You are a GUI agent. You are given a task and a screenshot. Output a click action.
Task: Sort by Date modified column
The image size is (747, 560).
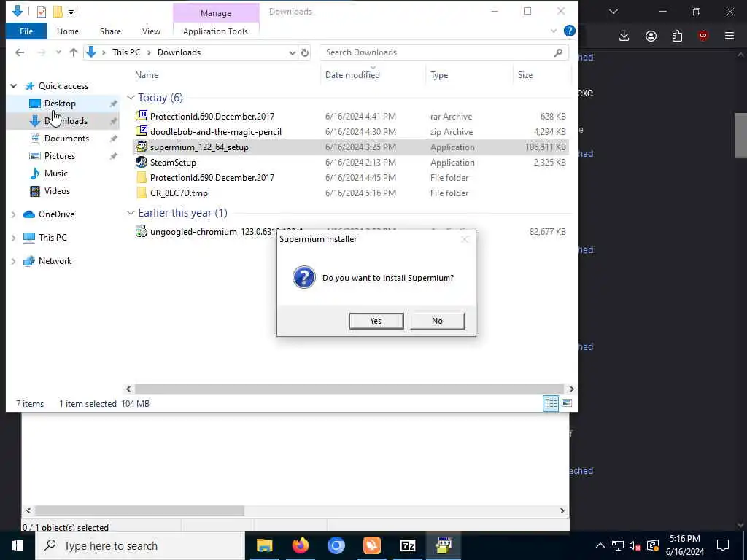point(352,75)
